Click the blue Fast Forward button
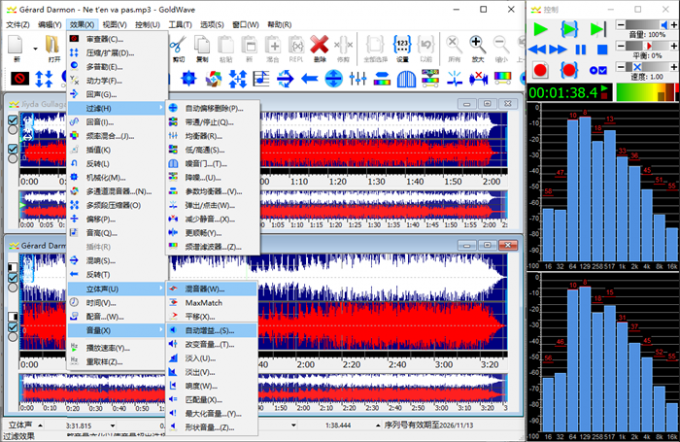 pos(558,49)
